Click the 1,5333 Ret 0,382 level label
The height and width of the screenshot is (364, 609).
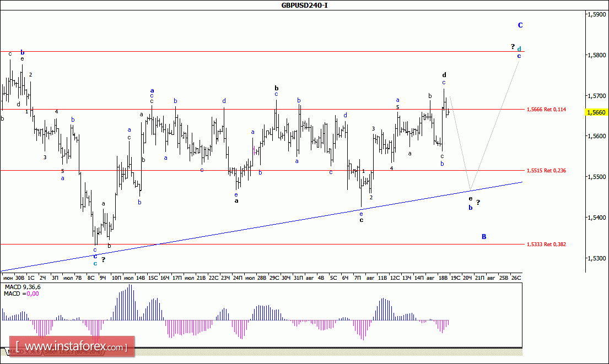click(x=546, y=244)
